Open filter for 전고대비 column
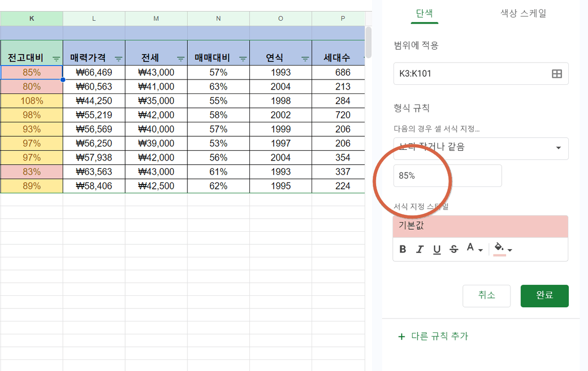 [56, 59]
